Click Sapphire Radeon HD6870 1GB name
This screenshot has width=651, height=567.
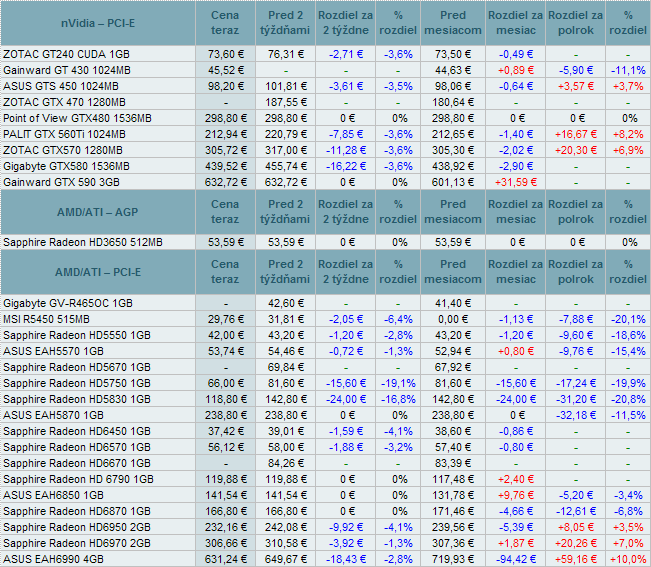[77, 511]
